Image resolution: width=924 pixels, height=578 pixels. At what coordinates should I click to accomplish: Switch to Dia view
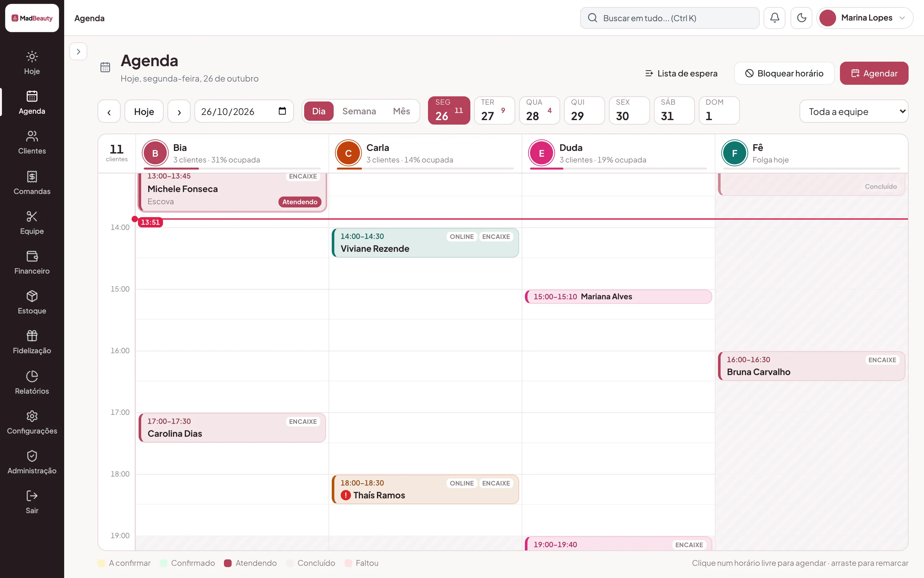point(319,111)
